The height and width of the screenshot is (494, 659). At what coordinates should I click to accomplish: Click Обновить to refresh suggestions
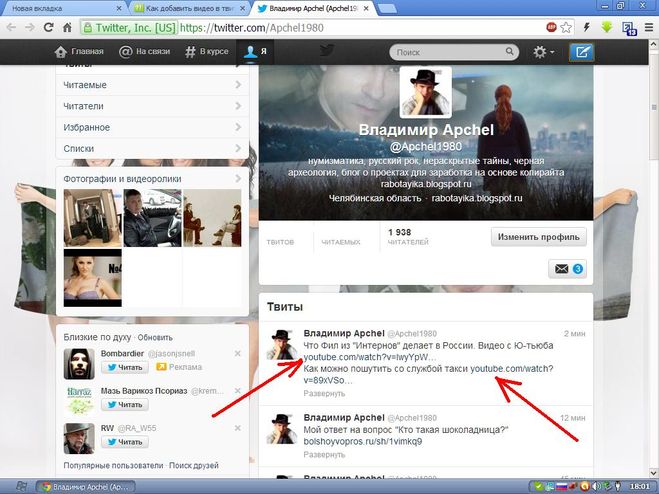(x=155, y=337)
